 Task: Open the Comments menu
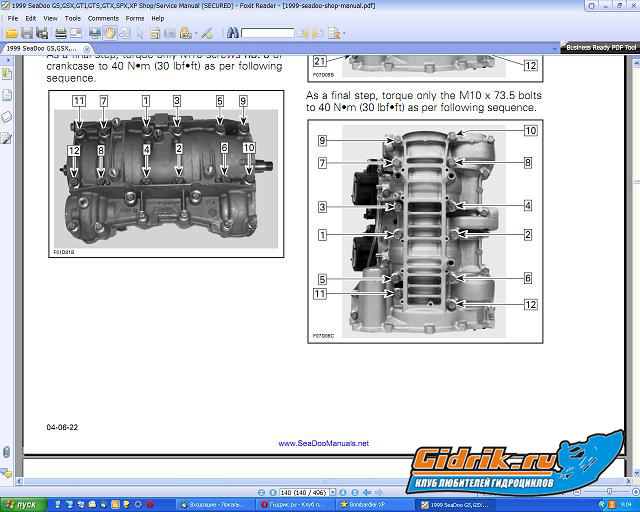pos(103,18)
